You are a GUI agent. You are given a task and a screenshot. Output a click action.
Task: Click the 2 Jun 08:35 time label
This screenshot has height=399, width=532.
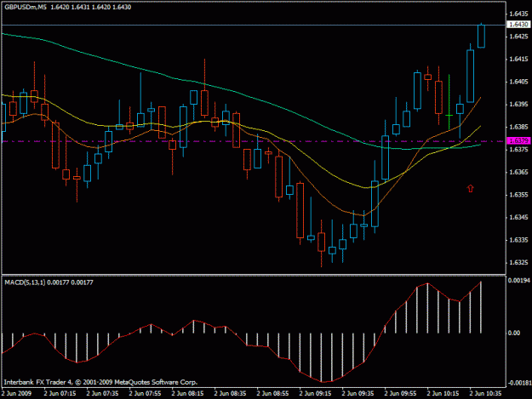point(230,394)
